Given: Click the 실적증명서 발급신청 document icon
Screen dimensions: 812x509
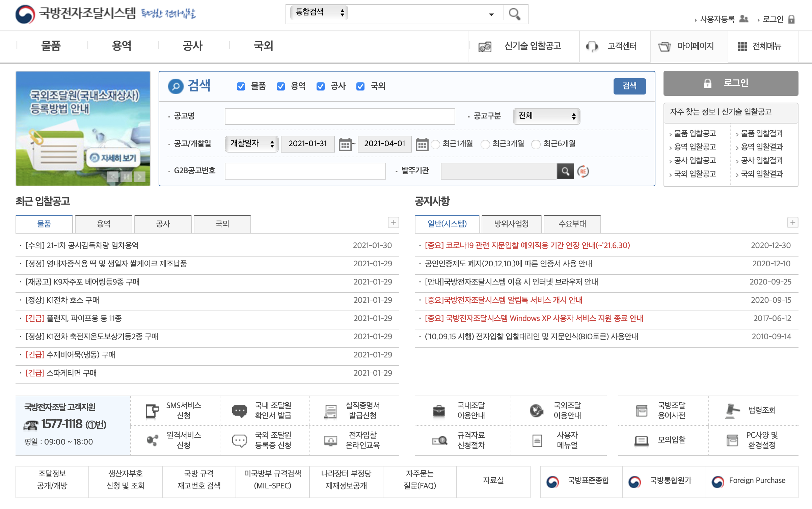Looking at the screenshot, I should click(x=330, y=411).
